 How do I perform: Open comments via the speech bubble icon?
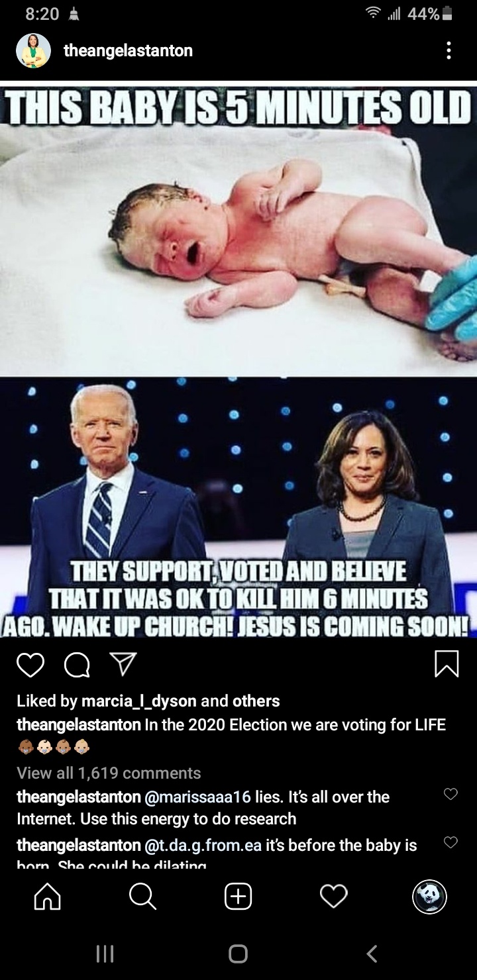(77, 664)
